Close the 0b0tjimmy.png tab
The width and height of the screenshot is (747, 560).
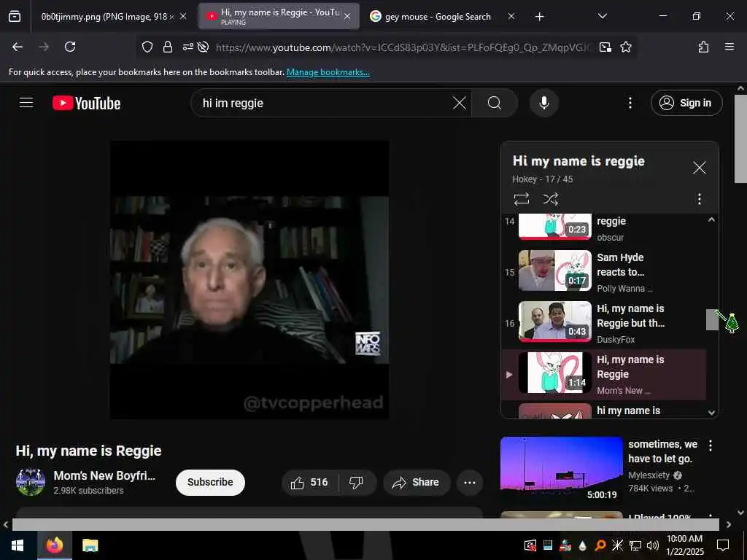183,17
